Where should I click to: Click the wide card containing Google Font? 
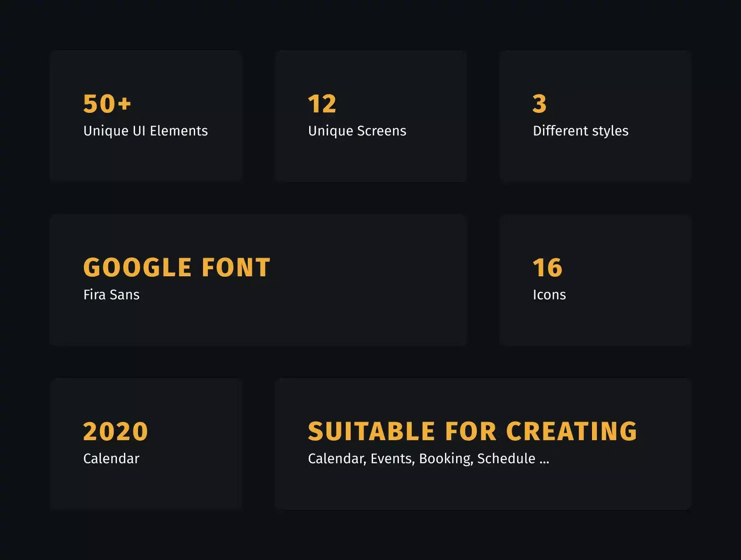tap(350, 317)
